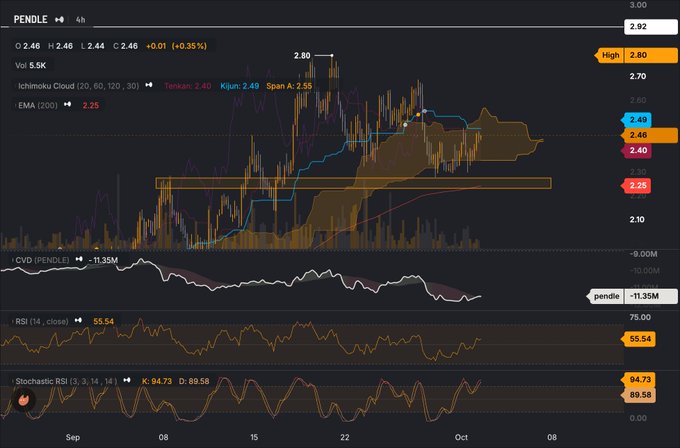
Task: Click the C 2.46 close price
Action: [x=125, y=46]
